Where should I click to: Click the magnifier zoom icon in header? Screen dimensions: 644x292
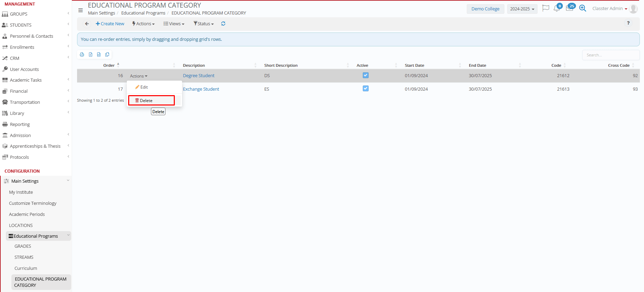[x=583, y=9]
